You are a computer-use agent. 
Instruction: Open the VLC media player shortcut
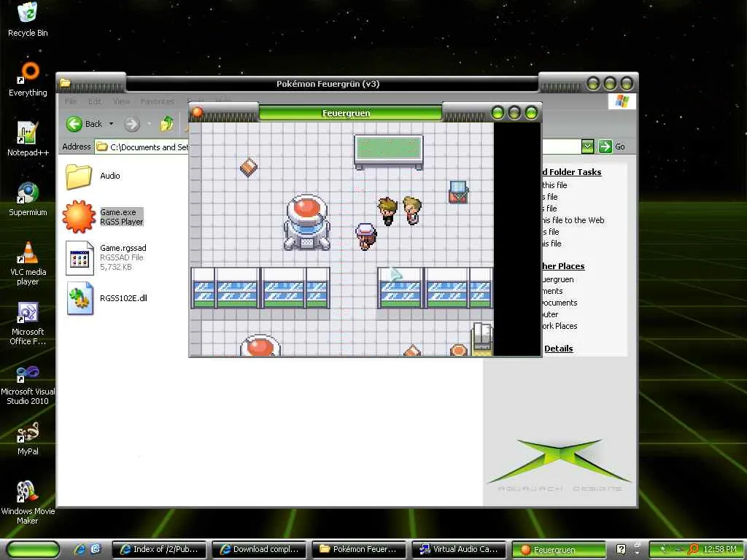[x=28, y=262]
